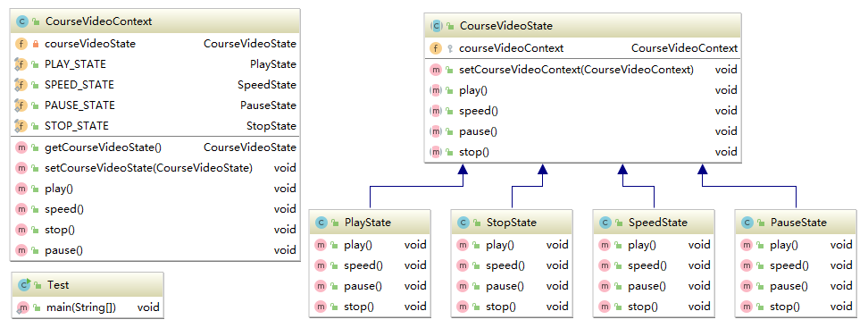
Task: Click the PLAY_STATE field name
Action: click(75, 64)
